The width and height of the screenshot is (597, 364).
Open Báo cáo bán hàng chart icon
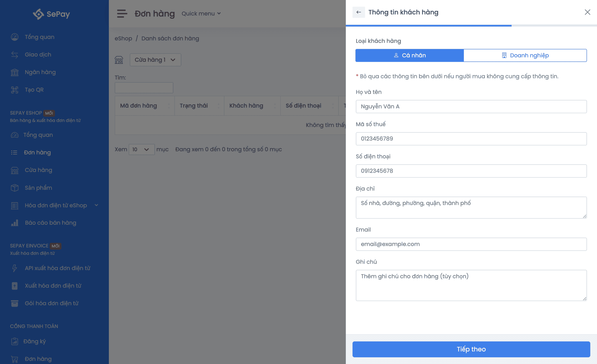click(15, 223)
